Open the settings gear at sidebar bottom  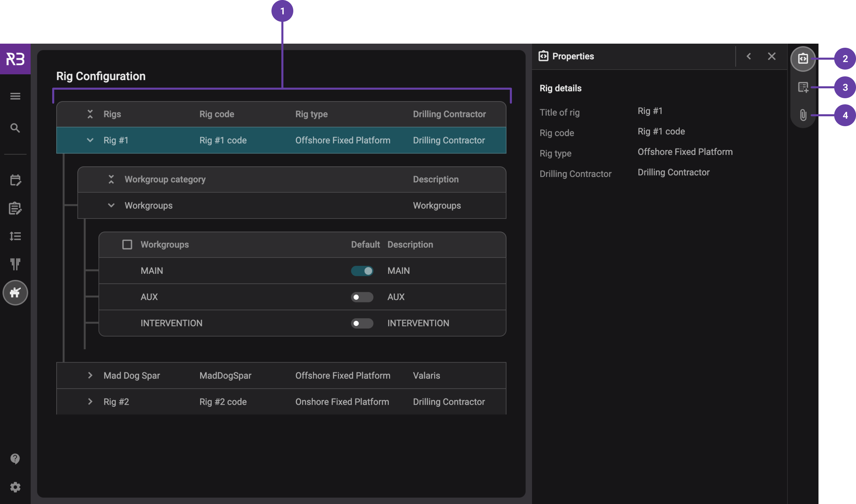[15, 487]
